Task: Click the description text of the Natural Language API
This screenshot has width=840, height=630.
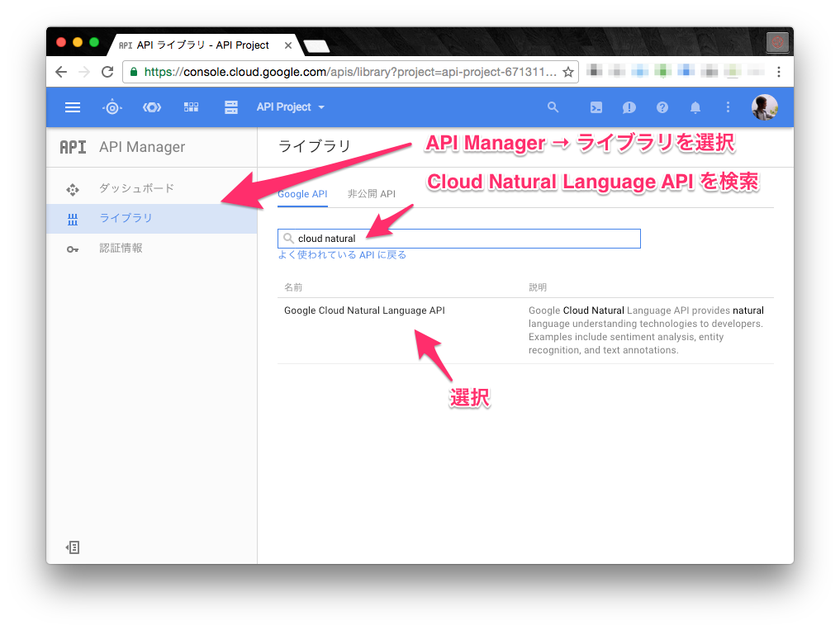Action: (646, 330)
